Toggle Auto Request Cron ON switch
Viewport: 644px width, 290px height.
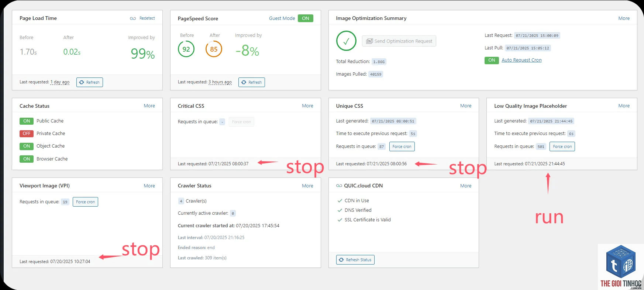click(x=492, y=60)
